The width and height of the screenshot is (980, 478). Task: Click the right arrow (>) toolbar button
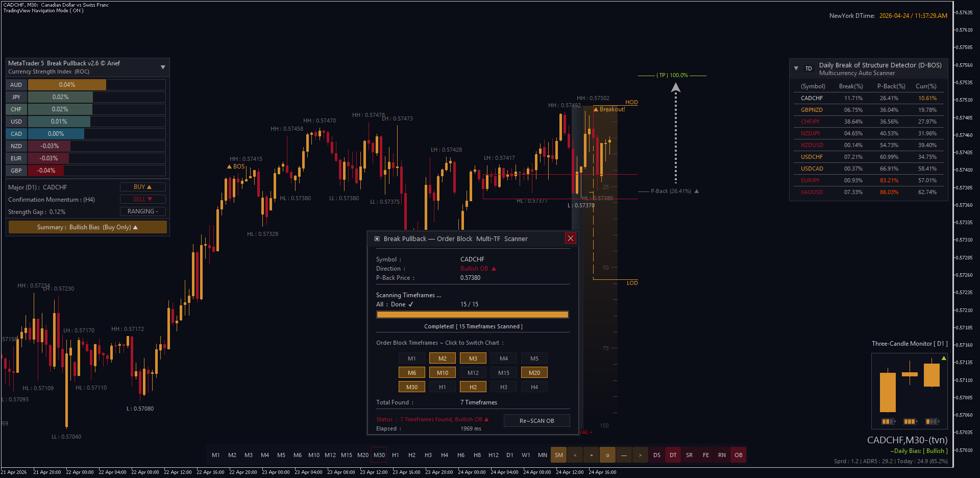(641, 455)
